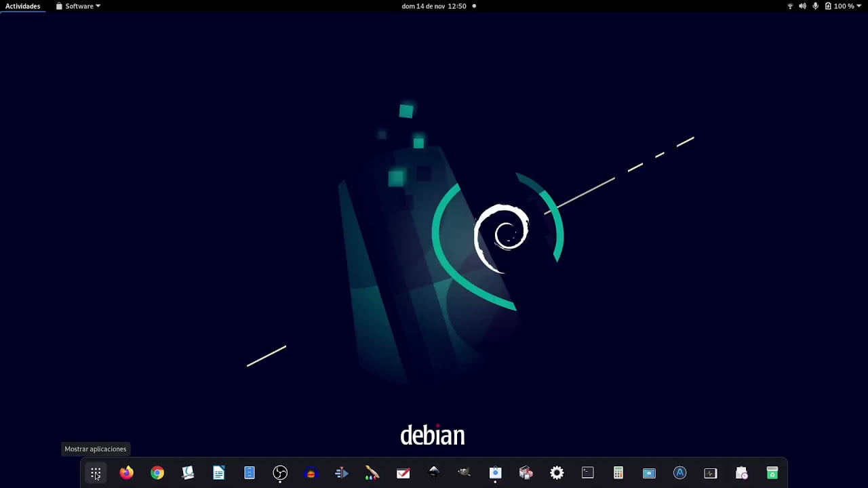868x488 pixels.
Task: Open LibreOffice Writer from the dock
Action: (x=218, y=473)
